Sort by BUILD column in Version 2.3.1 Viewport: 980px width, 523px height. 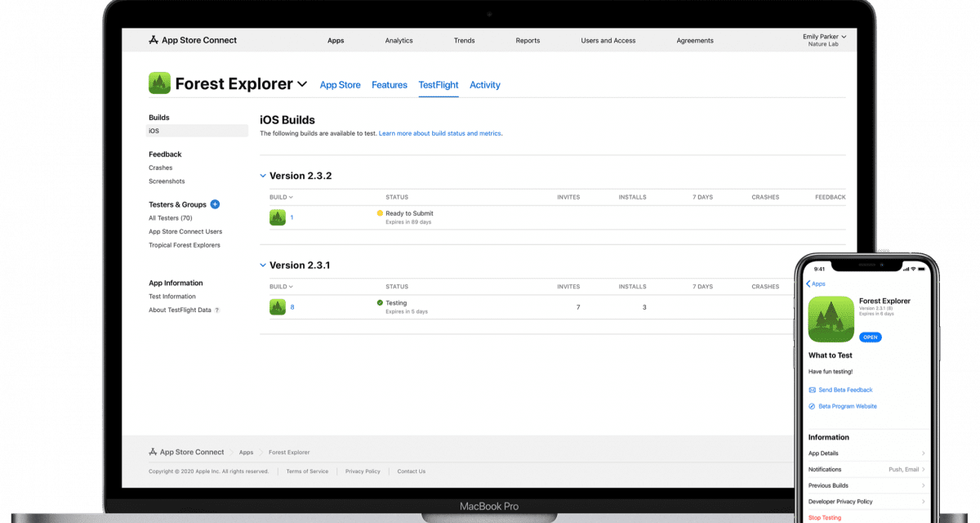tap(281, 287)
